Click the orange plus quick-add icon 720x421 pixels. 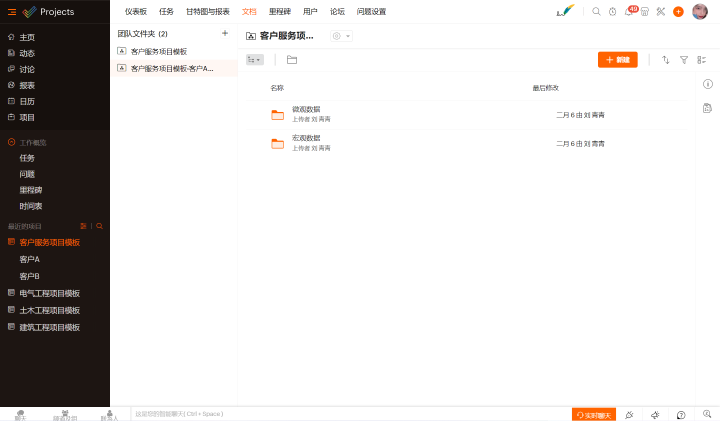click(678, 12)
